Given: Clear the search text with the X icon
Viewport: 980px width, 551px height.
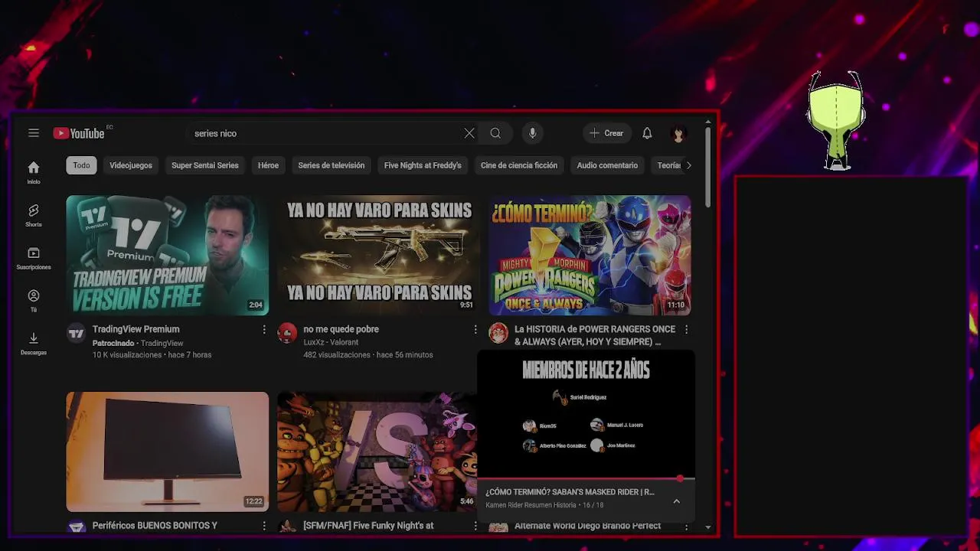Looking at the screenshot, I should (x=469, y=133).
